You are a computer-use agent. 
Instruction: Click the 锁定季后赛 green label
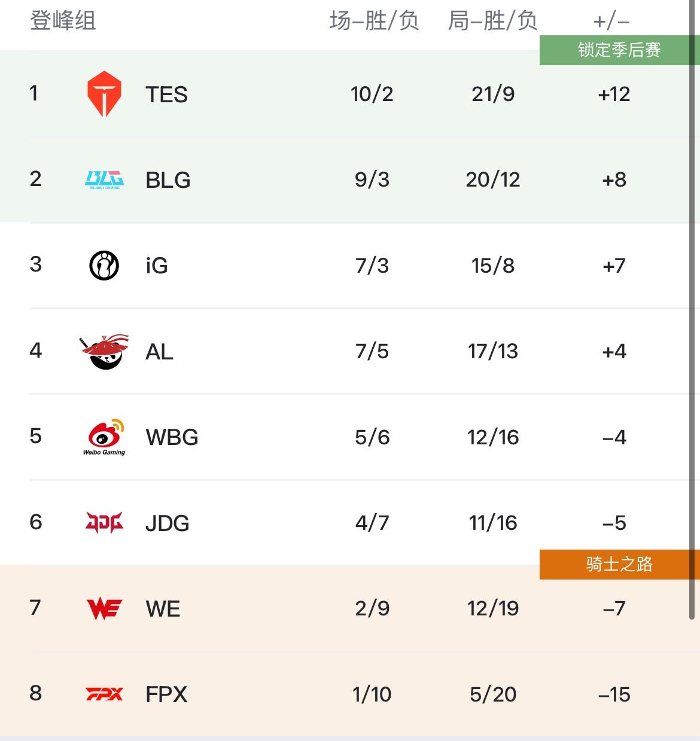[619, 50]
